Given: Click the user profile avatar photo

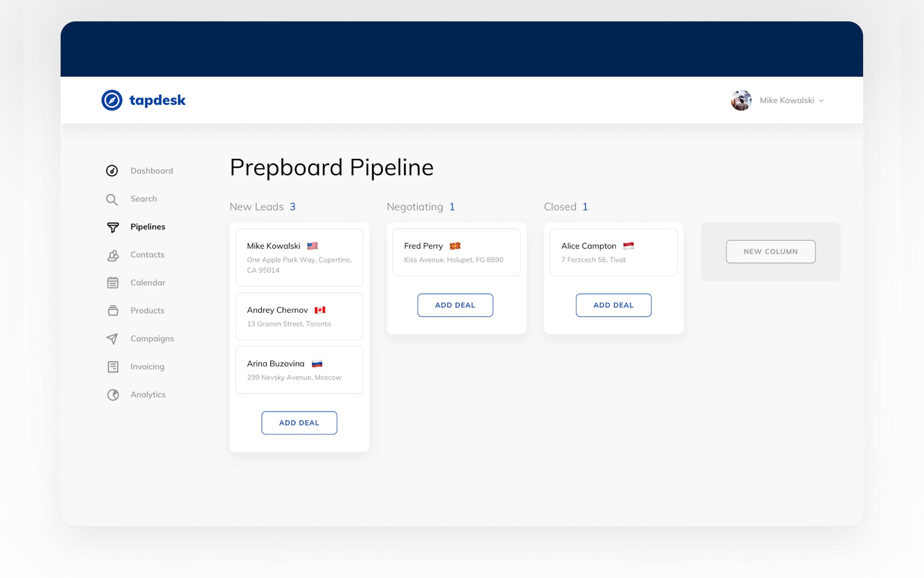Looking at the screenshot, I should pyautogui.click(x=741, y=100).
